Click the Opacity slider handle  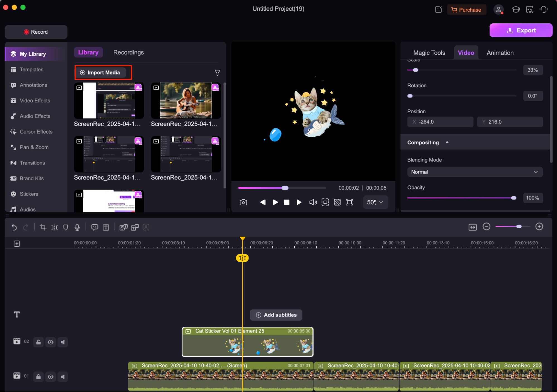(514, 198)
